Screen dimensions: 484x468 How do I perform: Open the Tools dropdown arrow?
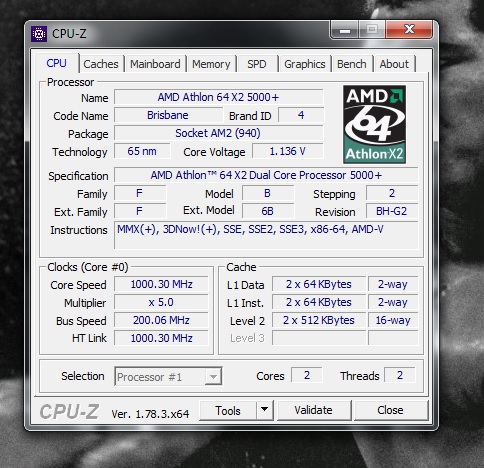265,410
